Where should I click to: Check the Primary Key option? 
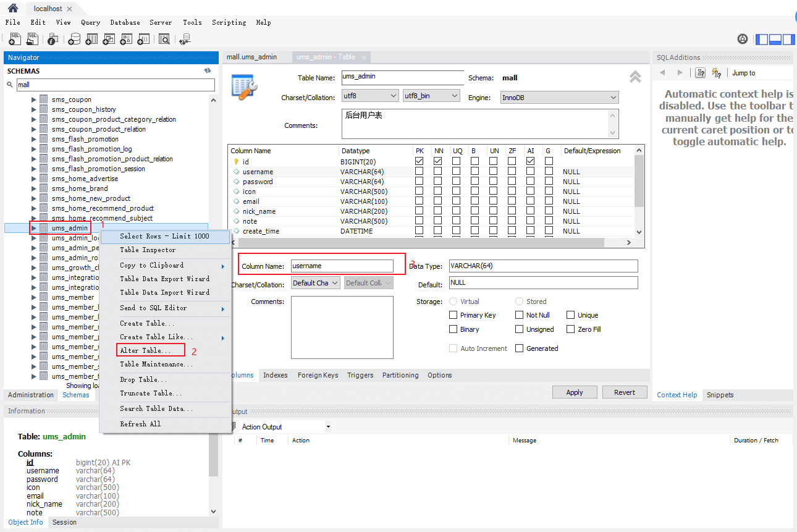point(453,315)
